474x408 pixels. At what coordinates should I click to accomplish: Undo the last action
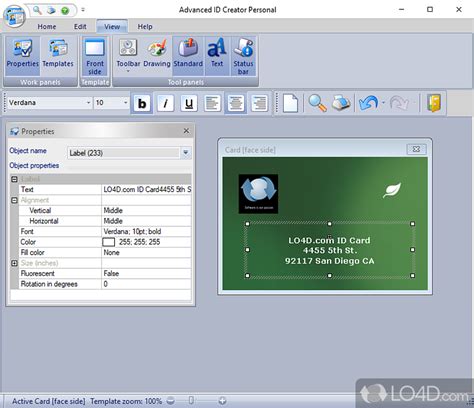[368, 103]
